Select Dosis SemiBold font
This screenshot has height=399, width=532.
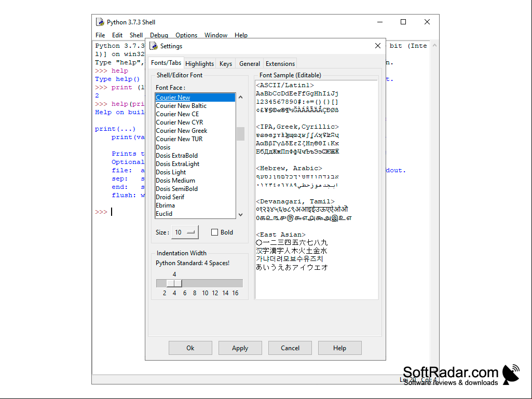click(x=195, y=189)
